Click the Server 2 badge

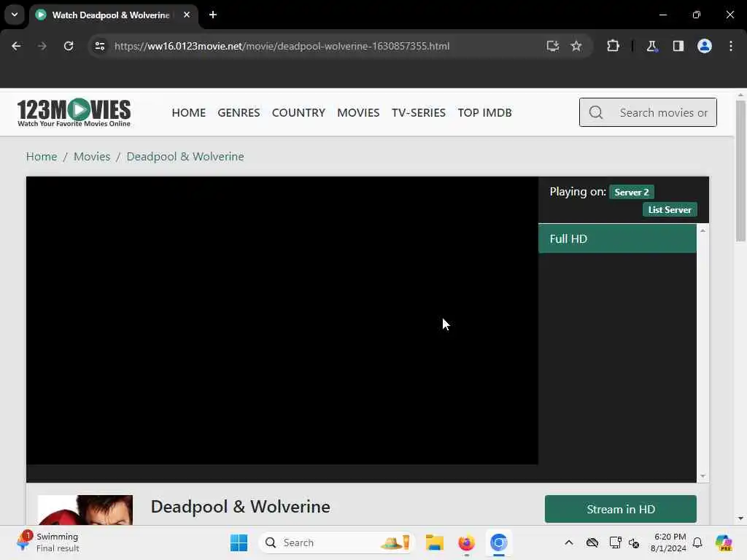pyautogui.click(x=632, y=192)
